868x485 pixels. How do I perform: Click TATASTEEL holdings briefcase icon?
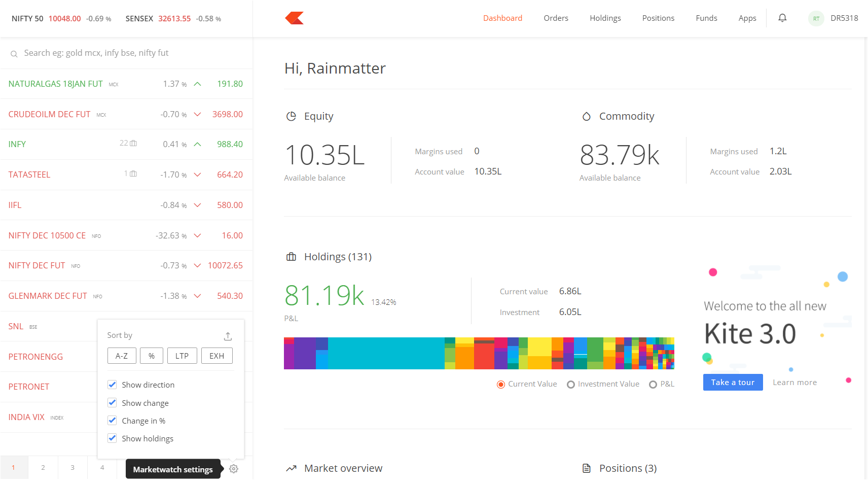coord(133,174)
